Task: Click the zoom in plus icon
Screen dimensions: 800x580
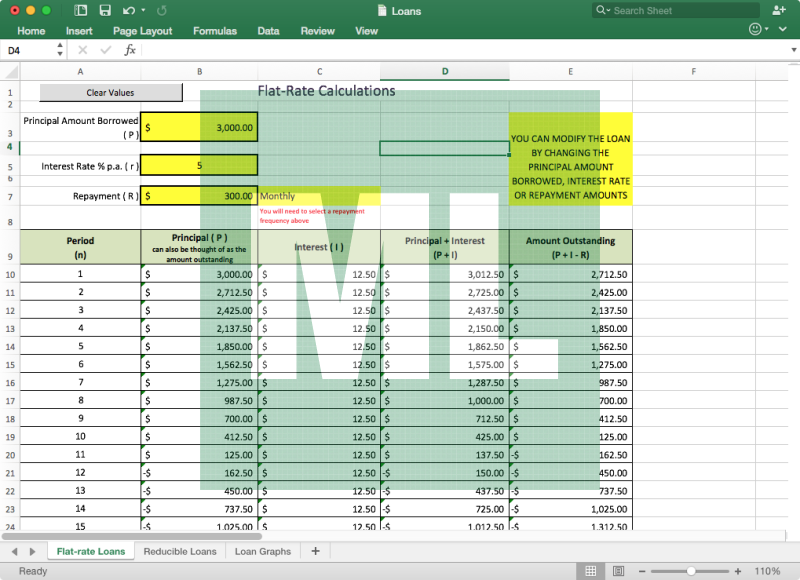Action: coord(738,571)
